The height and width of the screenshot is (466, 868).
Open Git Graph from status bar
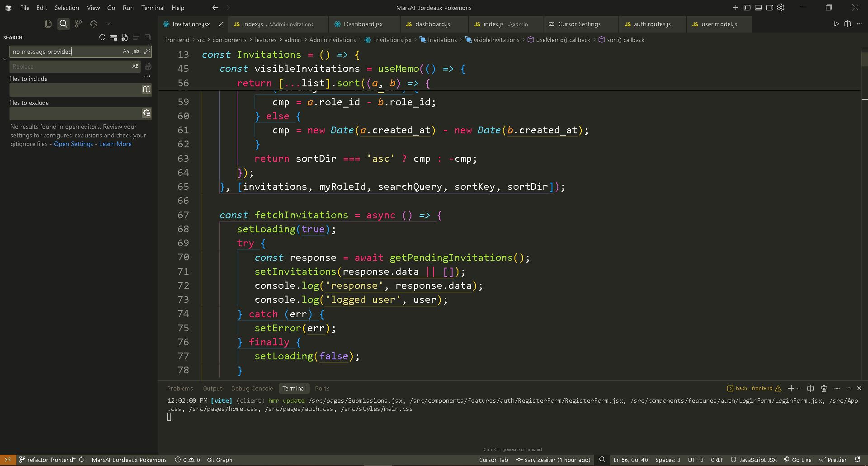point(220,460)
